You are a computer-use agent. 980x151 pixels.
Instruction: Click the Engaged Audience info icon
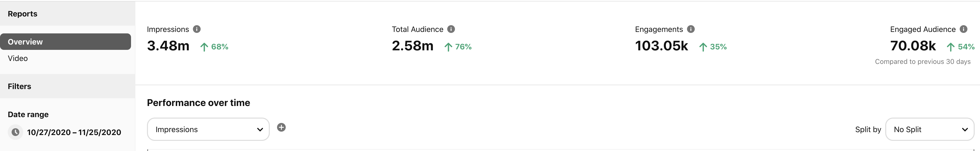tap(964, 29)
